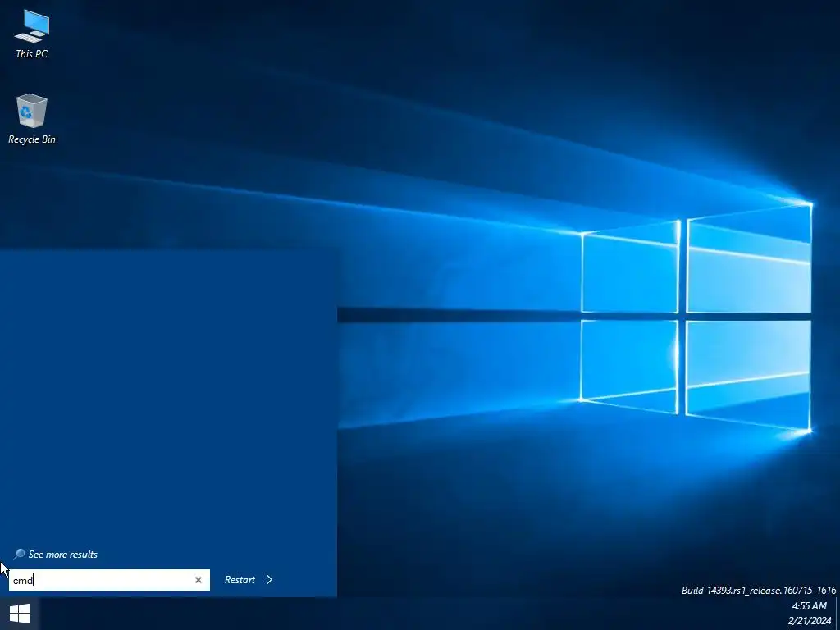The height and width of the screenshot is (630, 840).
Task: Click the magnifier icon beside See more results
Action: [x=20, y=554]
